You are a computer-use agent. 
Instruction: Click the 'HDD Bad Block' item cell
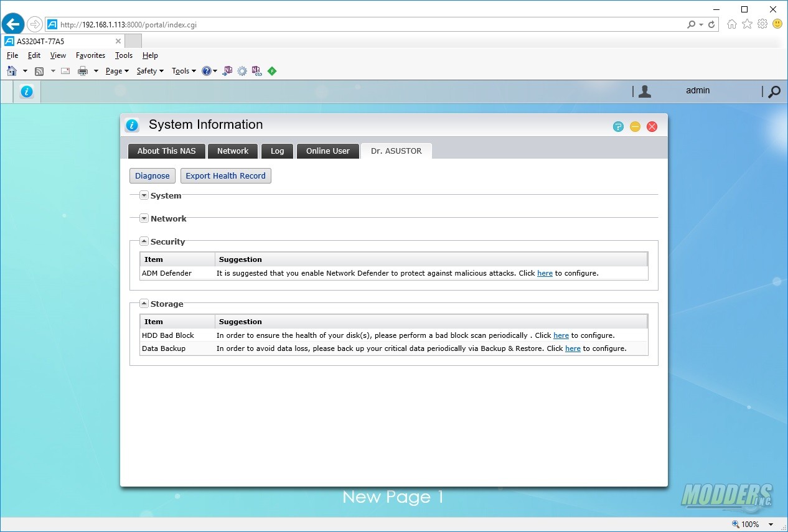(x=177, y=335)
